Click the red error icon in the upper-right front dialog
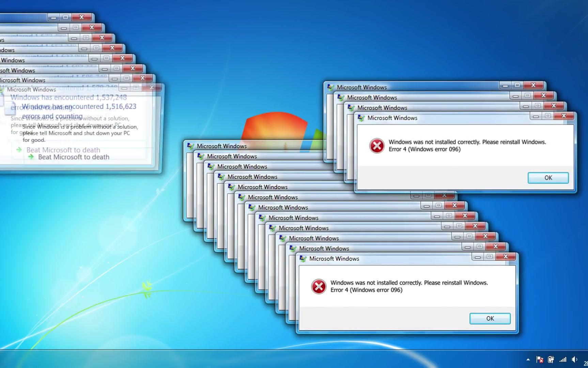Viewport: 588px width, 368px height. [377, 146]
